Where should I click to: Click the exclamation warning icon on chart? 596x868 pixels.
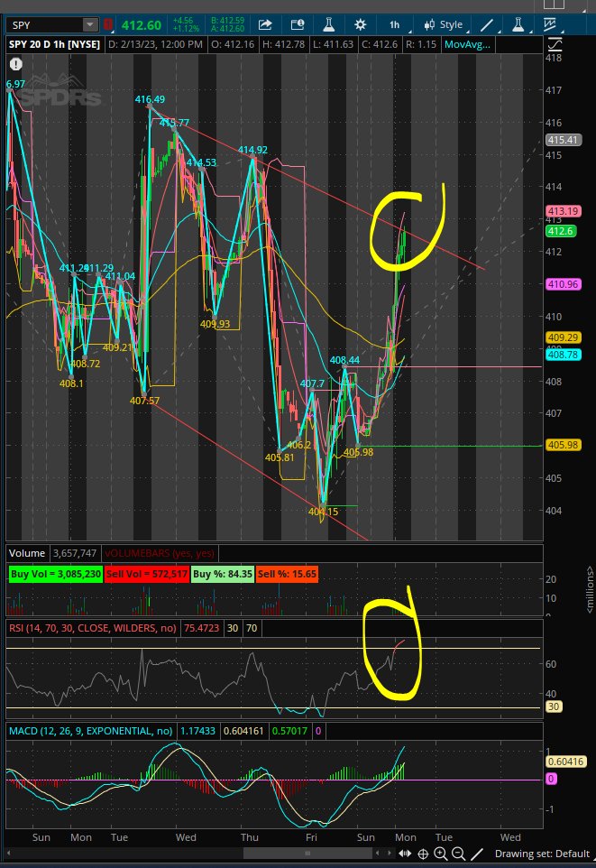[x=16, y=64]
